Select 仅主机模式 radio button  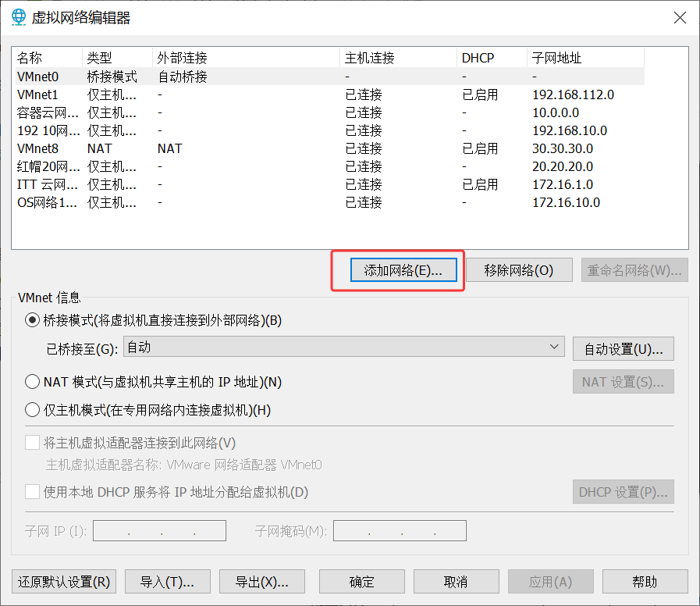click(x=32, y=410)
